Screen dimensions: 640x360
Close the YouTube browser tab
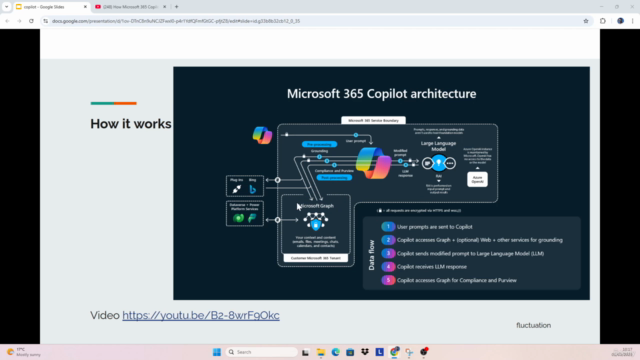(164, 7)
